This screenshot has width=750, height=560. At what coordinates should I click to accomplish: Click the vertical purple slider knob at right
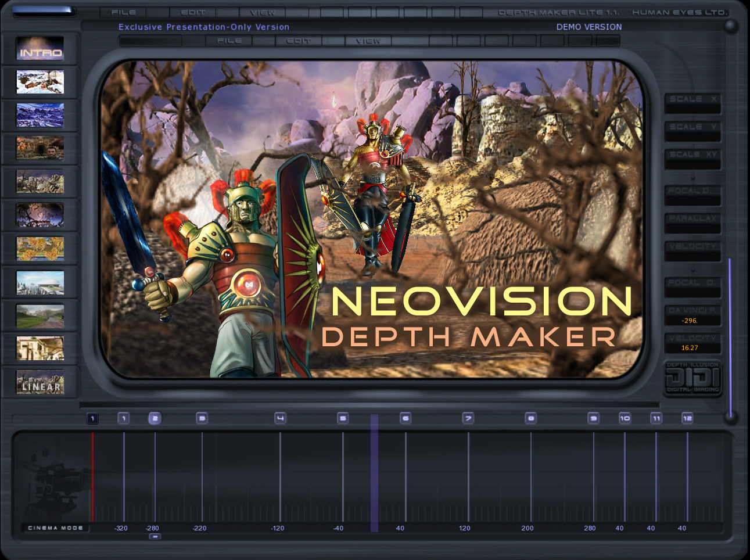(731, 417)
